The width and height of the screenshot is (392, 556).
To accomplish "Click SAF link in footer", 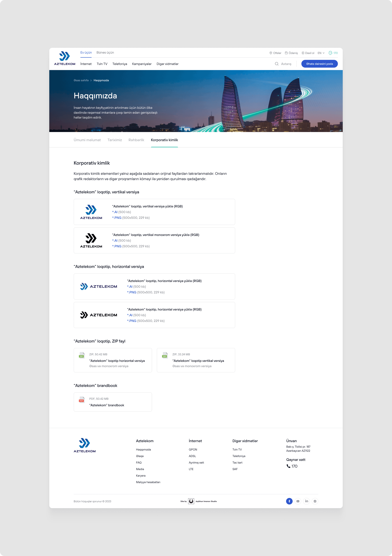I will (235, 469).
